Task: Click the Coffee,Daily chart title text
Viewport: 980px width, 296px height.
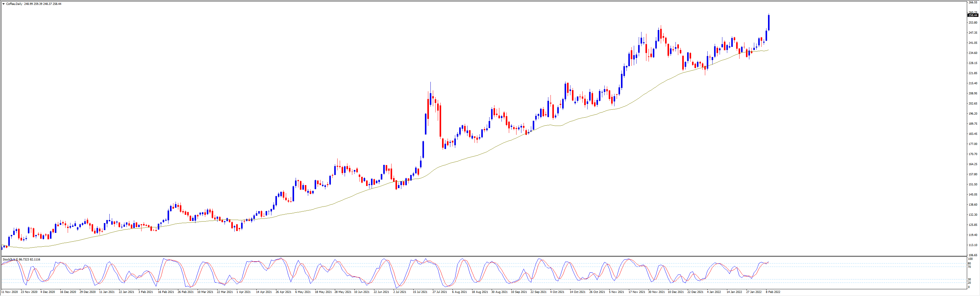Action: point(14,4)
